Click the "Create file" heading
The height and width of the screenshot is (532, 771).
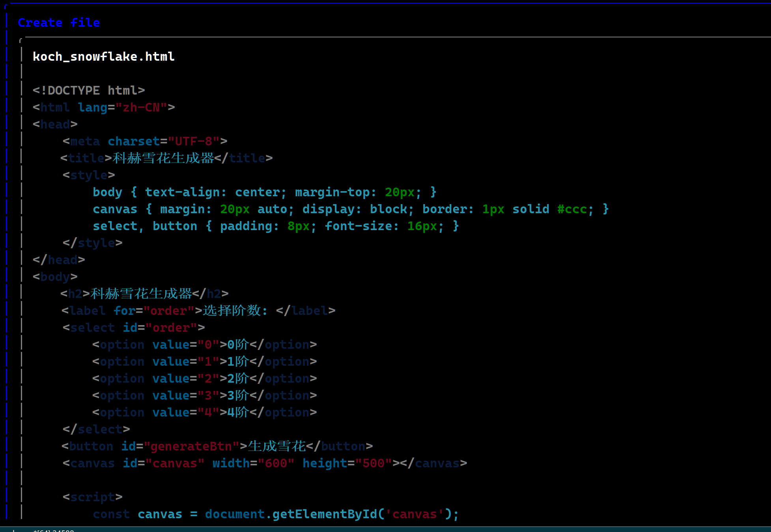59,23
